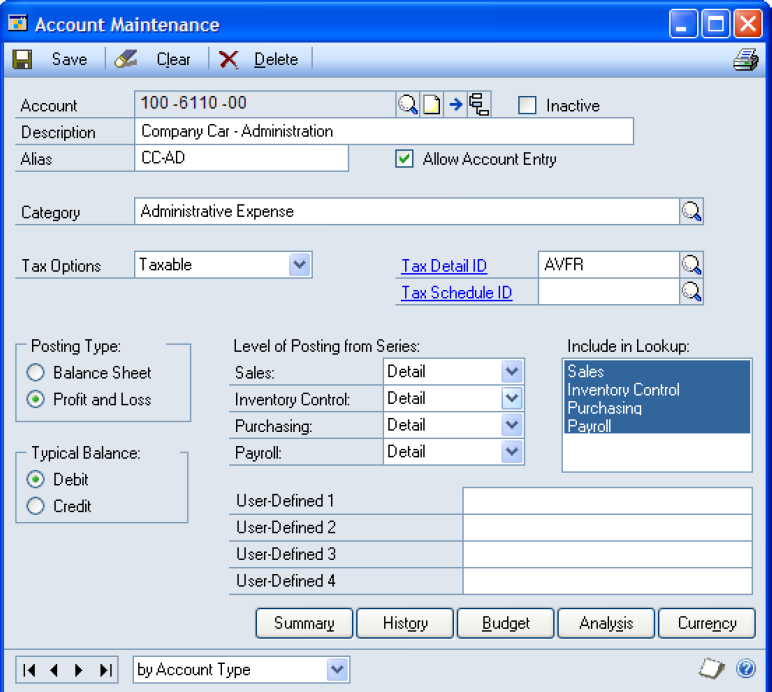Uncheck Allow Account Entry
The image size is (772, 692).
pyautogui.click(x=404, y=159)
